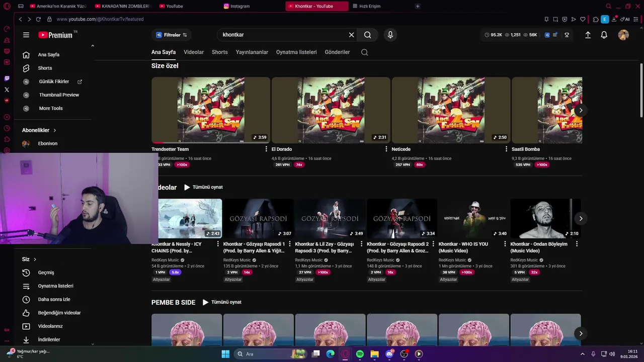The image size is (644, 362).
Task: Open options for ICY CHAINS video
Action: (x=218, y=244)
